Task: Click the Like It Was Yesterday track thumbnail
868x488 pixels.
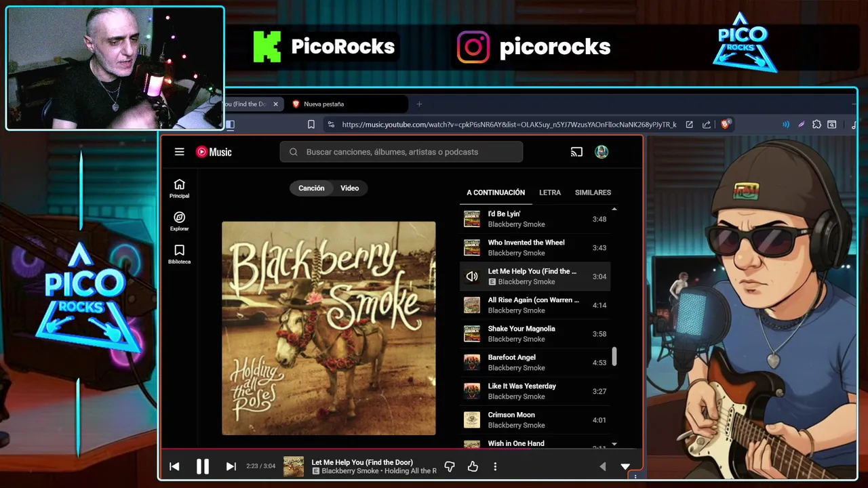Action: 472,391
